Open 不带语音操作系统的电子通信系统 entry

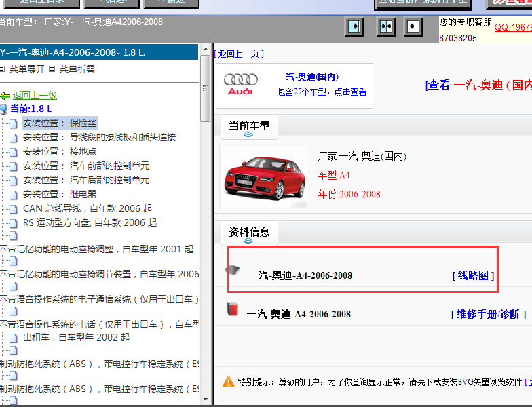click(100, 300)
